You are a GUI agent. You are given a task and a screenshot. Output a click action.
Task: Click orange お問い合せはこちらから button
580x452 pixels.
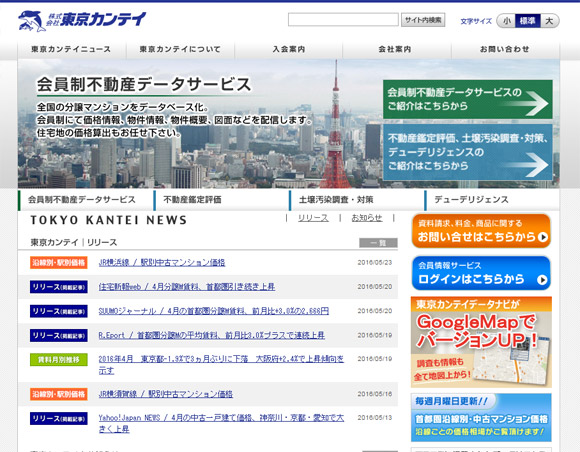481,231
